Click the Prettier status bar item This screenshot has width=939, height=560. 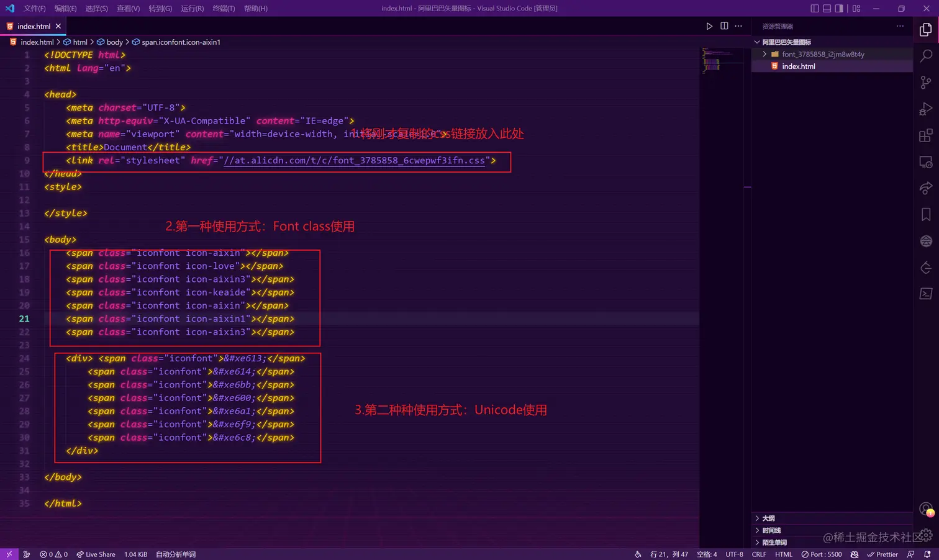click(882, 554)
